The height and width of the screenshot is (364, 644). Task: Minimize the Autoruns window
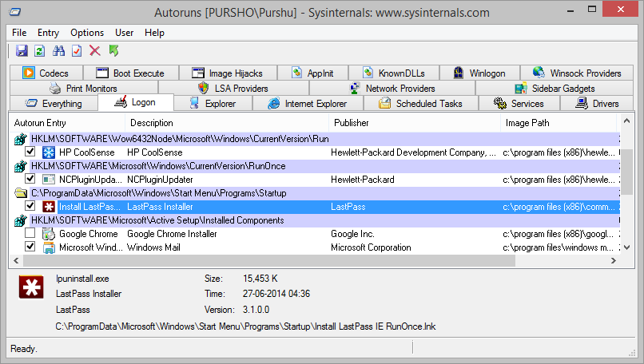click(x=570, y=10)
